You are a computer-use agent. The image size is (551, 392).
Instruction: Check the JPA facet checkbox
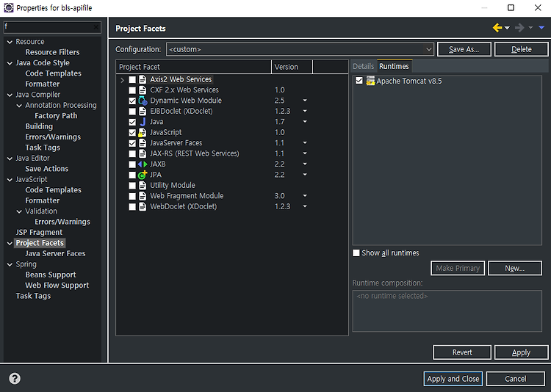132,175
